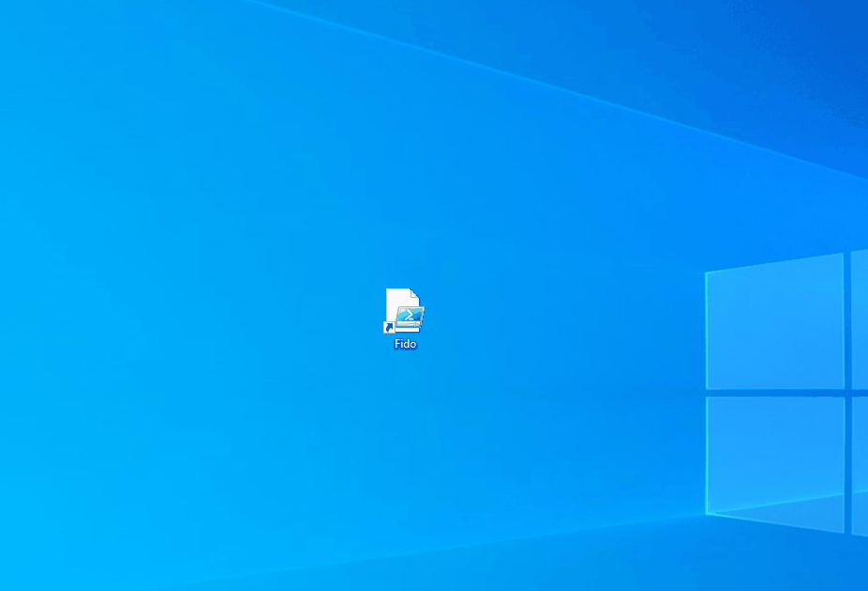Click the "Fido" text label under the icon
This screenshot has height=591, width=868.
tap(405, 344)
